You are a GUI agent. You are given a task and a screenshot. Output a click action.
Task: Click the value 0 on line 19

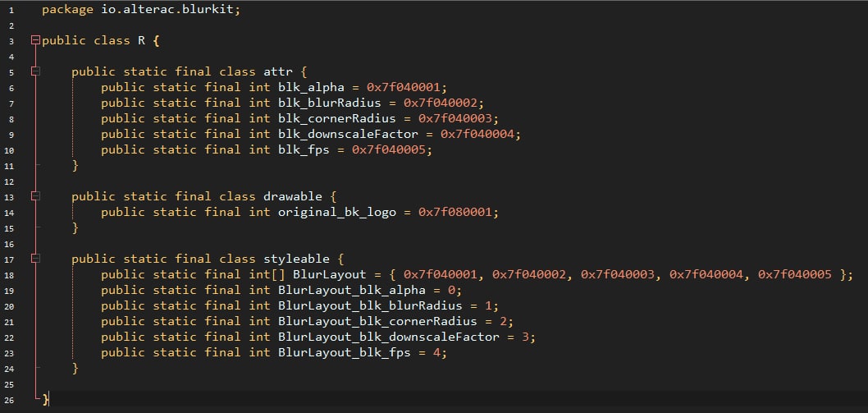(452, 290)
